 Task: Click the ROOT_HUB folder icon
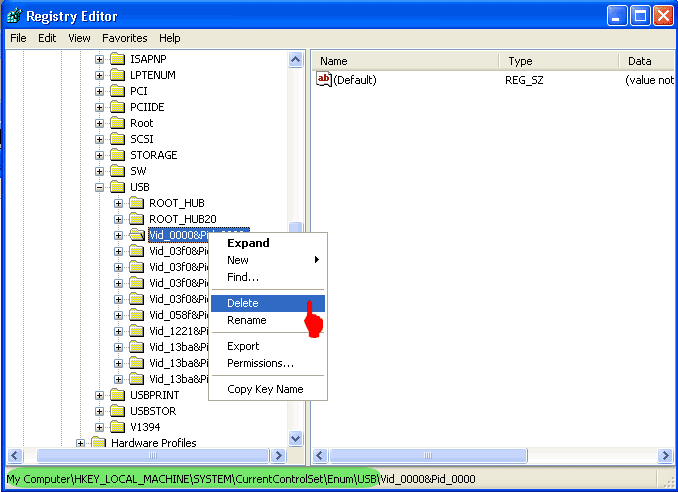click(136, 203)
